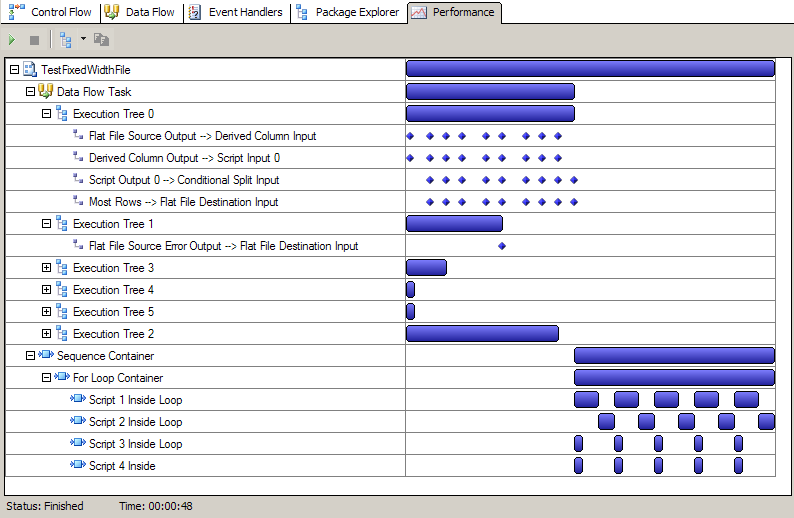Click the green Start play icon
The image size is (794, 518).
(x=12, y=40)
